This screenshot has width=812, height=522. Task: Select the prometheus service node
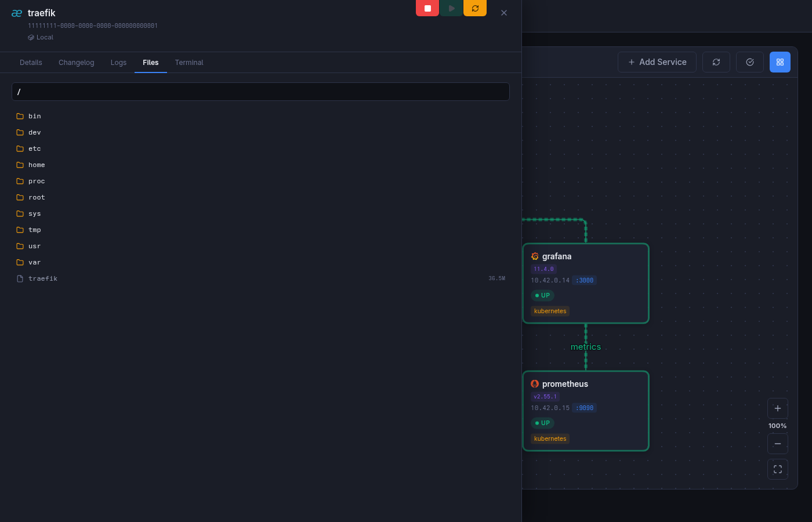point(586,411)
